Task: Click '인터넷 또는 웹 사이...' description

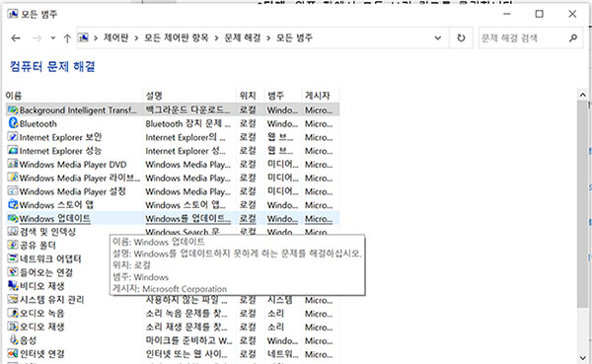Action: click(x=186, y=354)
